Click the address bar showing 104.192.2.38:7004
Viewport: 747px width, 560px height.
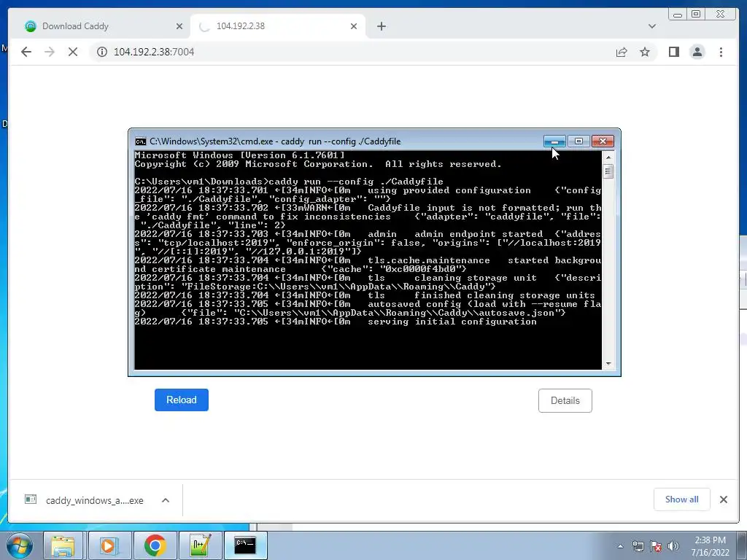pos(351,52)
